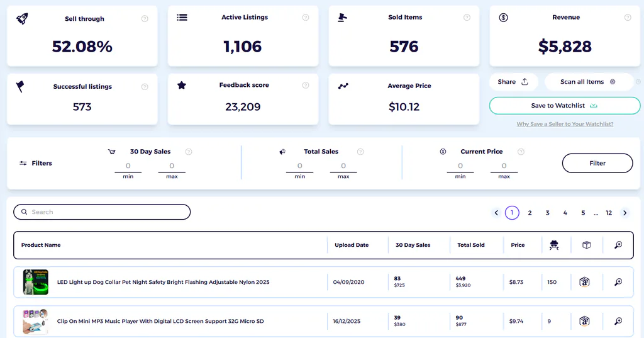Image resolution: width=644 pixels, height=338 pixels.
Task: Open the Sell through help tooltip icon
Action: point(145,18)
